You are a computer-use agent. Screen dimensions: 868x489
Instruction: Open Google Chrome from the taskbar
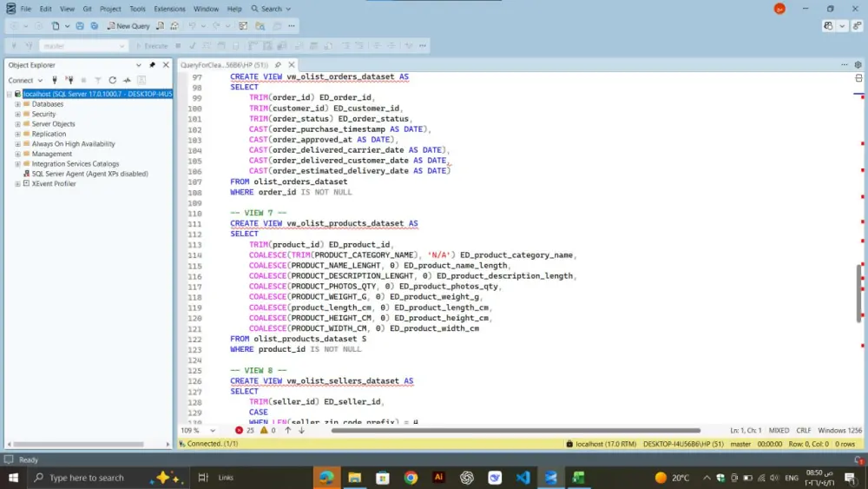point(411,478)
